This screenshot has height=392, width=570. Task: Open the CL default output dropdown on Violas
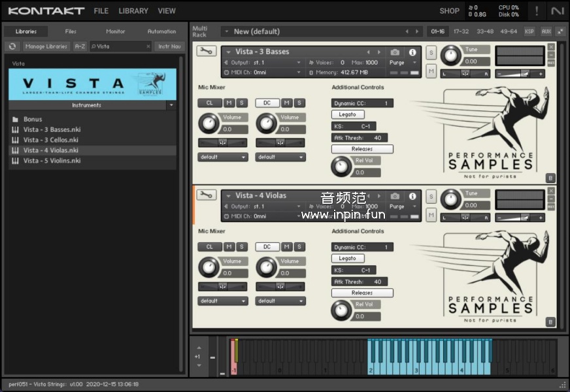(x=223, y=301)
